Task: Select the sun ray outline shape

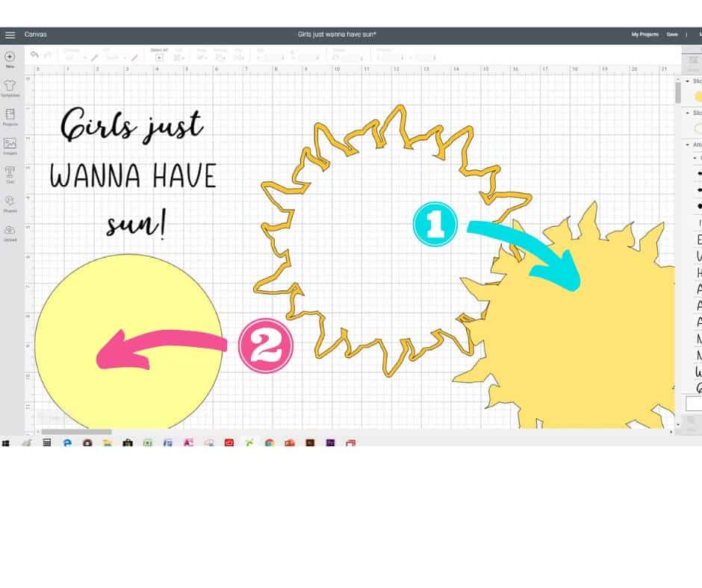Action: (393, 241)
